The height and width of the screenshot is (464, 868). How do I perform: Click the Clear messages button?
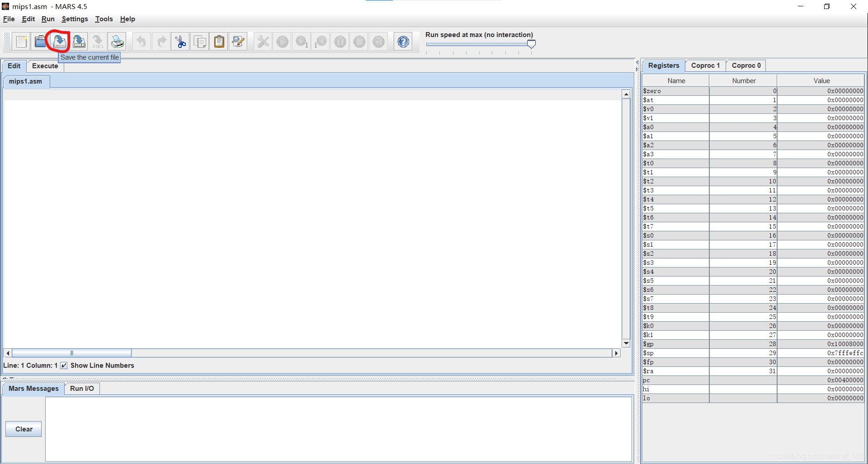coord(24,429)
